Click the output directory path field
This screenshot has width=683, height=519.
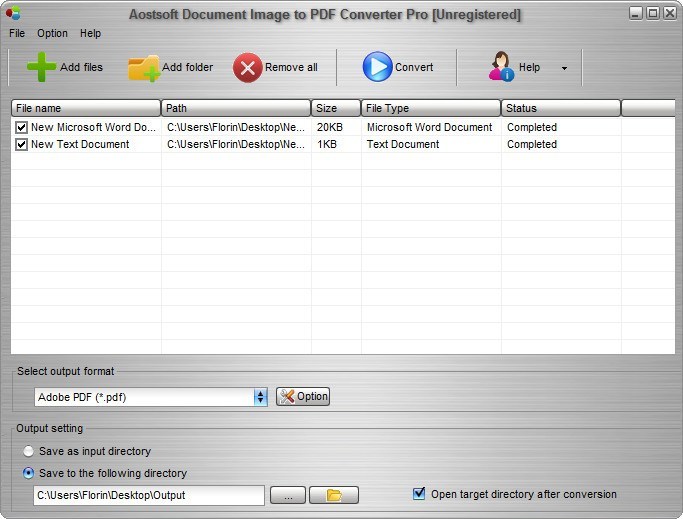[149, 495]
